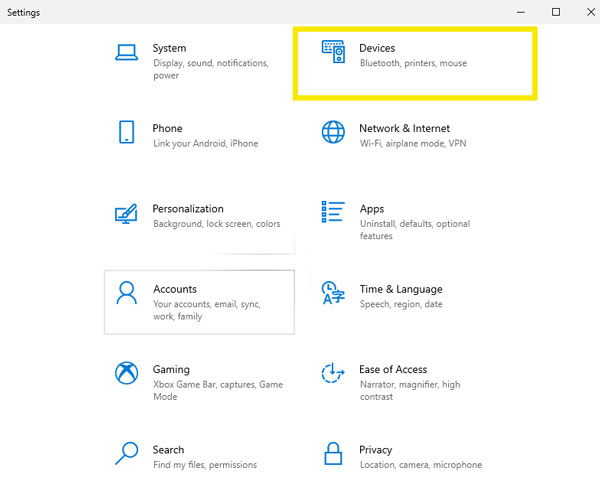The image size is (600, 479).
Task: Click the Network & Internet globe icon
Action: (333, 132)
